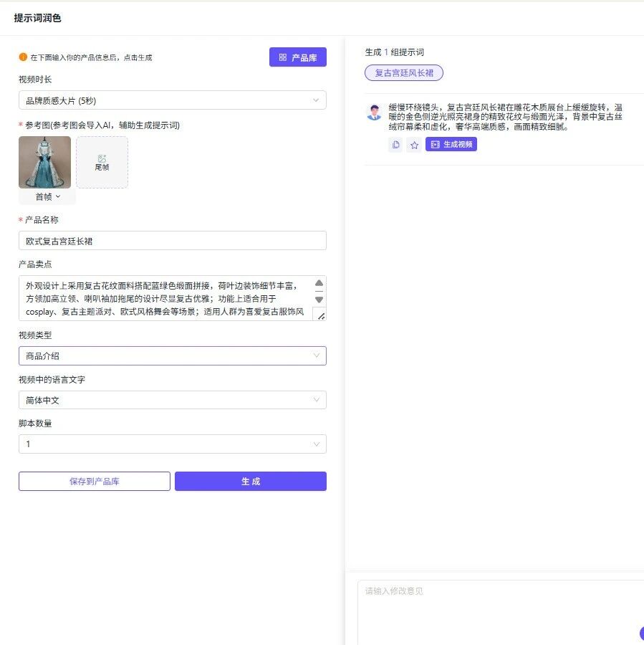Add an end frame image via 尾帧

coord(102,162)
